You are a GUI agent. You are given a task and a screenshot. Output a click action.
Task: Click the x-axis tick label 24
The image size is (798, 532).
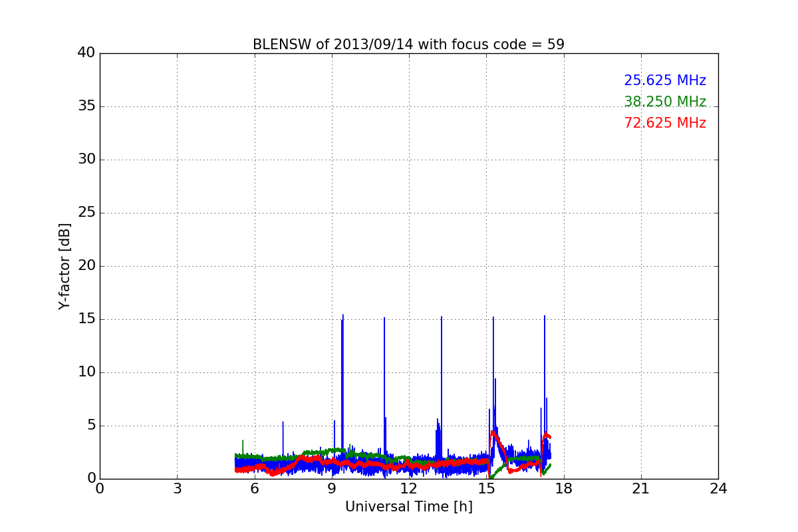(718, 489)
